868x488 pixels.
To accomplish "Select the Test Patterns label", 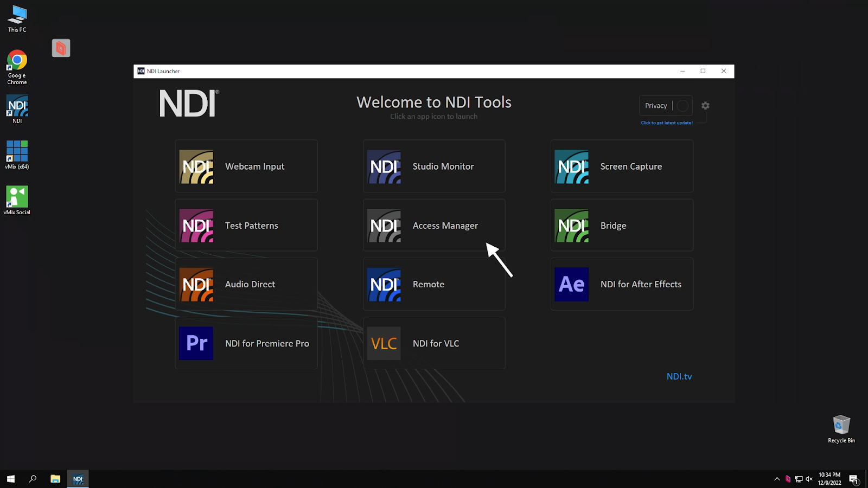I will tap(252, 226).
